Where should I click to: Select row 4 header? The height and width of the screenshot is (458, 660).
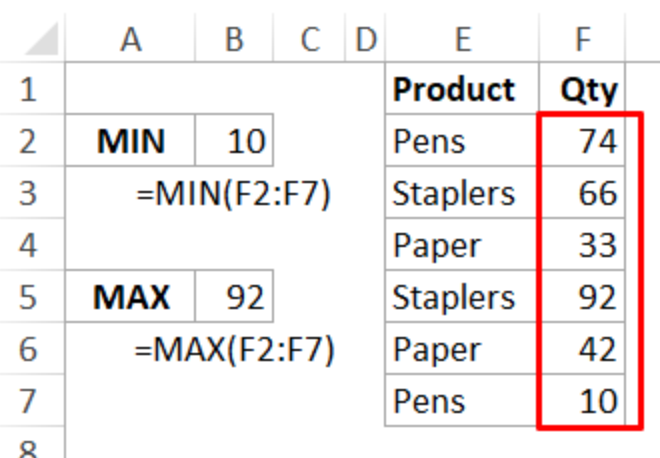pyautogui.click(x=27, y=245)
